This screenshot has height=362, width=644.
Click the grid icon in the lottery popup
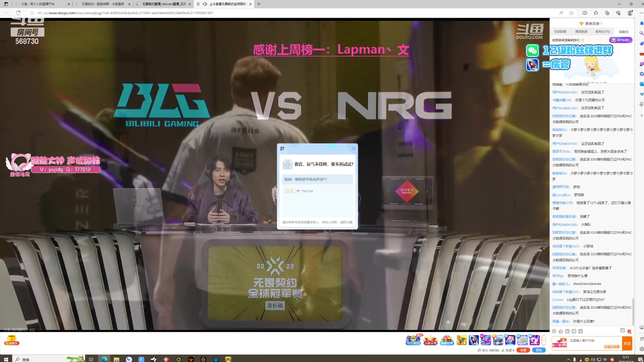(x=282, y=148)
